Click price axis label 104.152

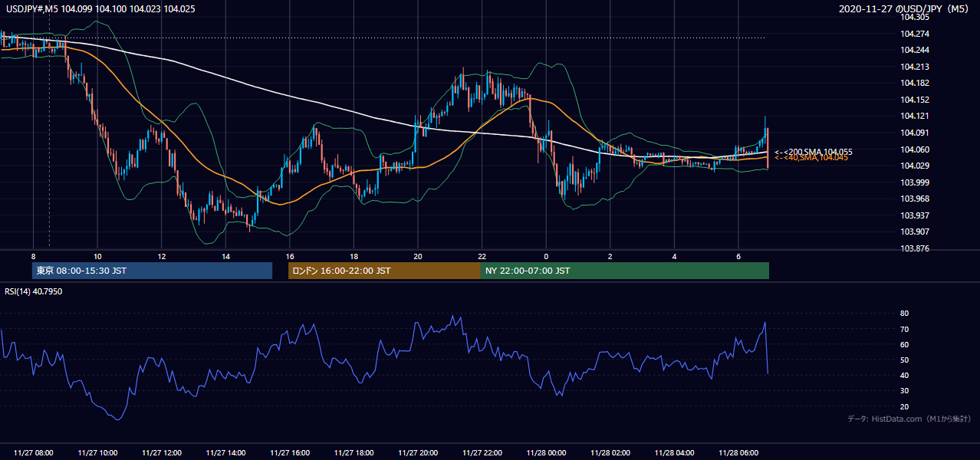pos(915,100)
